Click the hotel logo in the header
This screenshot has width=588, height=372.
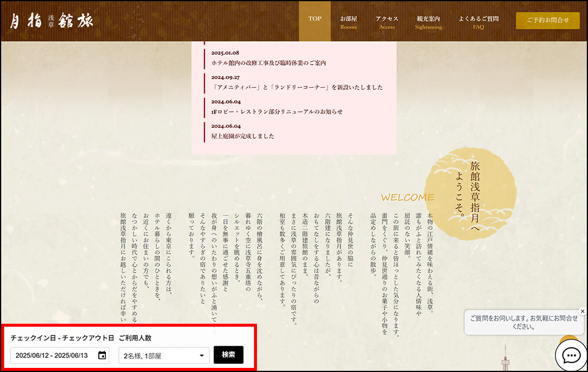52,21
